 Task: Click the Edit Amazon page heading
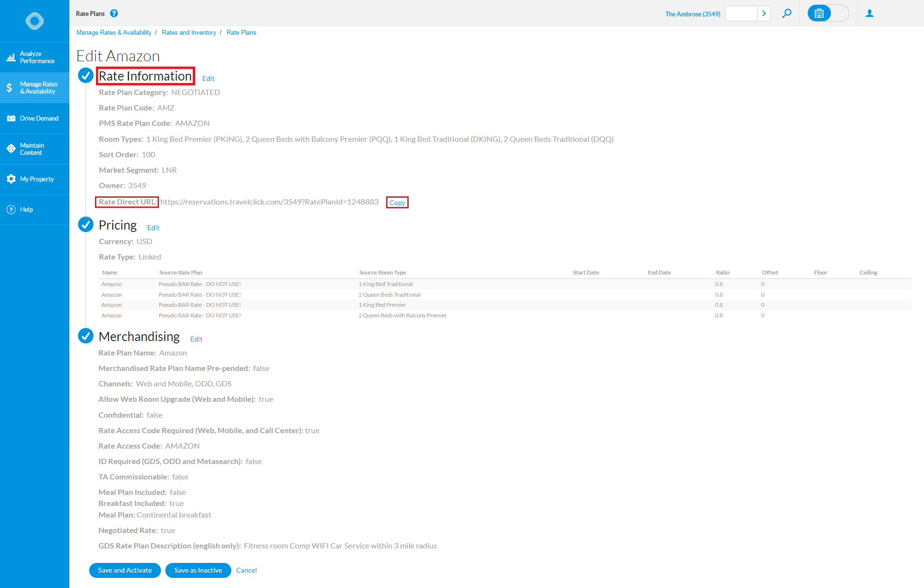pos(118,56)
